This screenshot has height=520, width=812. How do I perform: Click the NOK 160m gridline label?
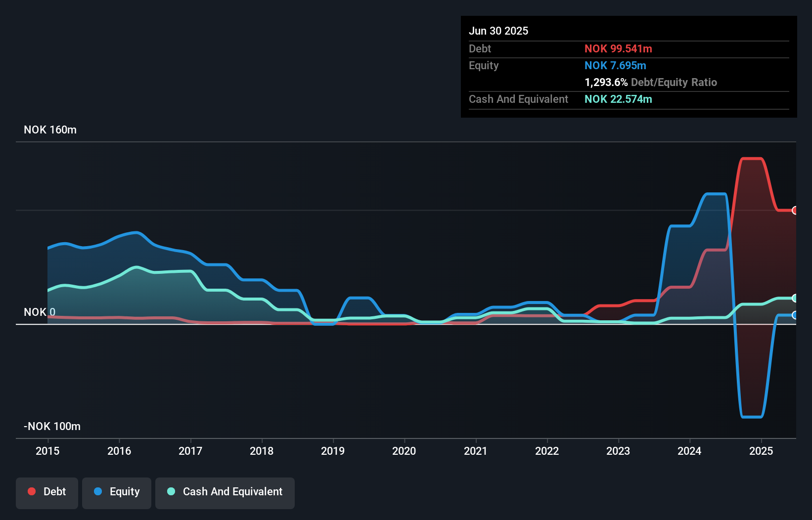point(50,130)
